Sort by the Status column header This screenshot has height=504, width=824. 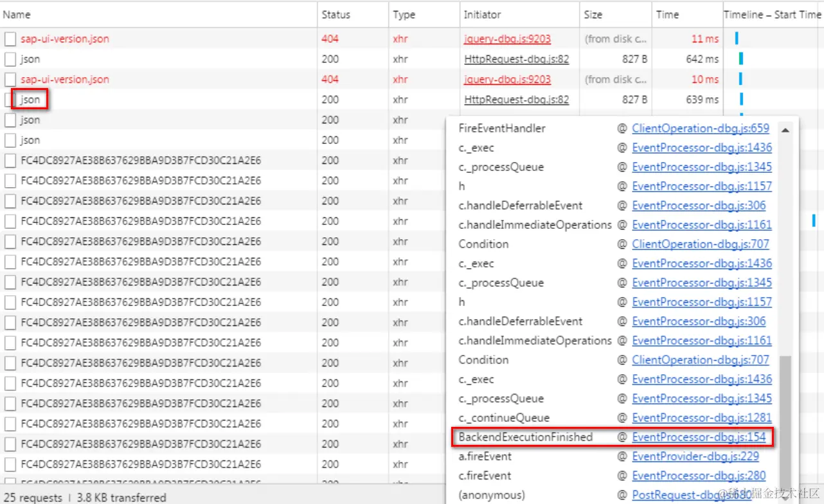pos(353,14)
